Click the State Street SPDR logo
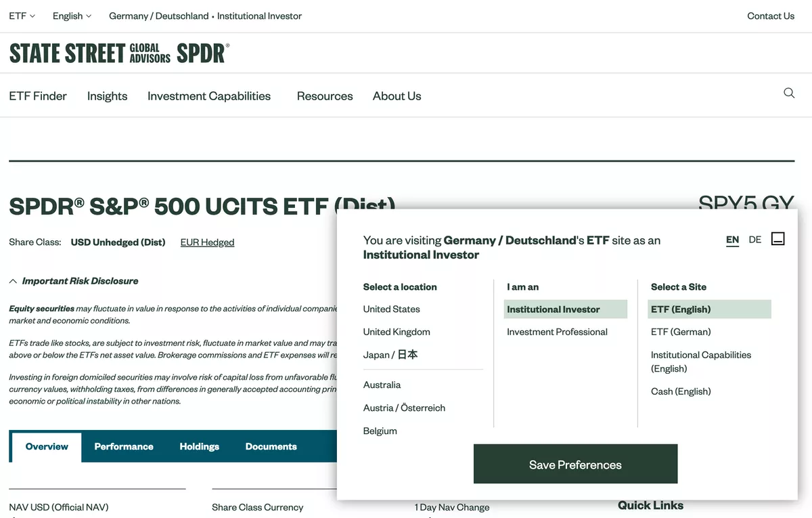This screenshot has width=812, height=518. (x=120, y=53)
